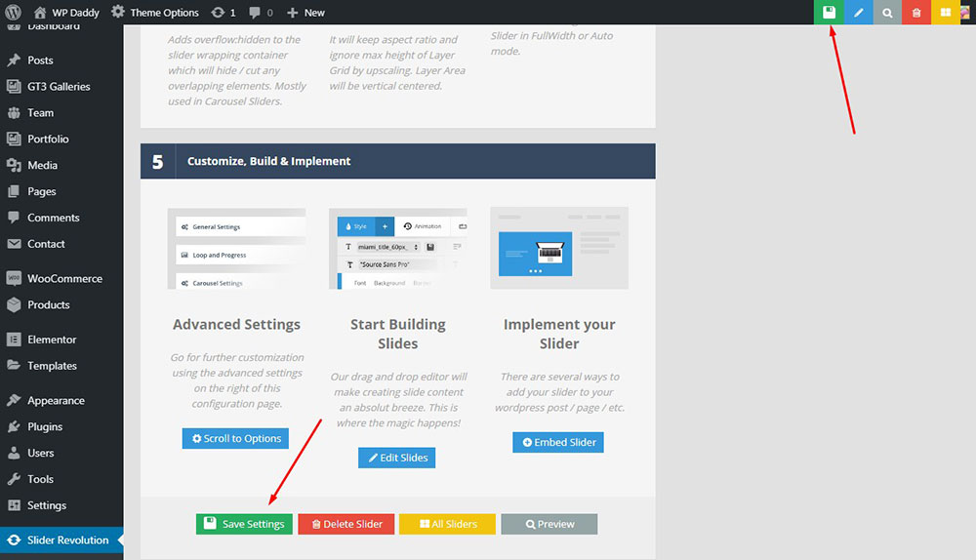
Task: Click the Plugins sidebar icon
Action: tap(14, 427)
